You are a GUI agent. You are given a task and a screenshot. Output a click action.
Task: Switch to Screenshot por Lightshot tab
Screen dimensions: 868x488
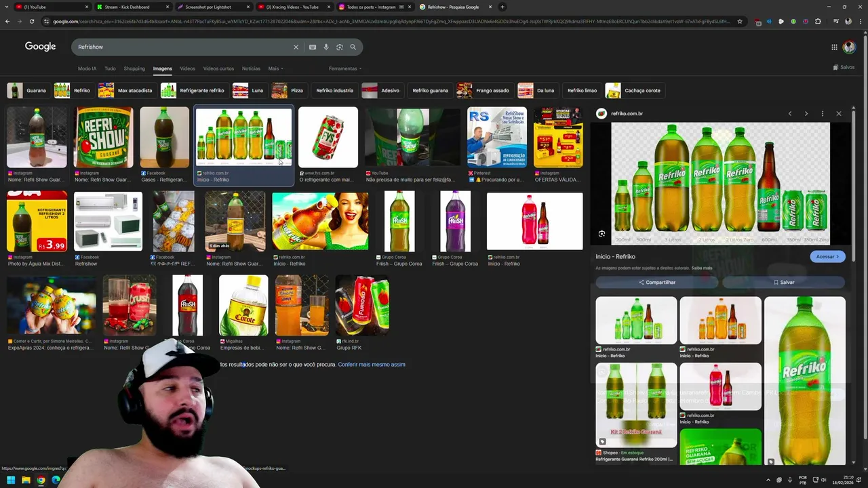click(x=214, y=7)
